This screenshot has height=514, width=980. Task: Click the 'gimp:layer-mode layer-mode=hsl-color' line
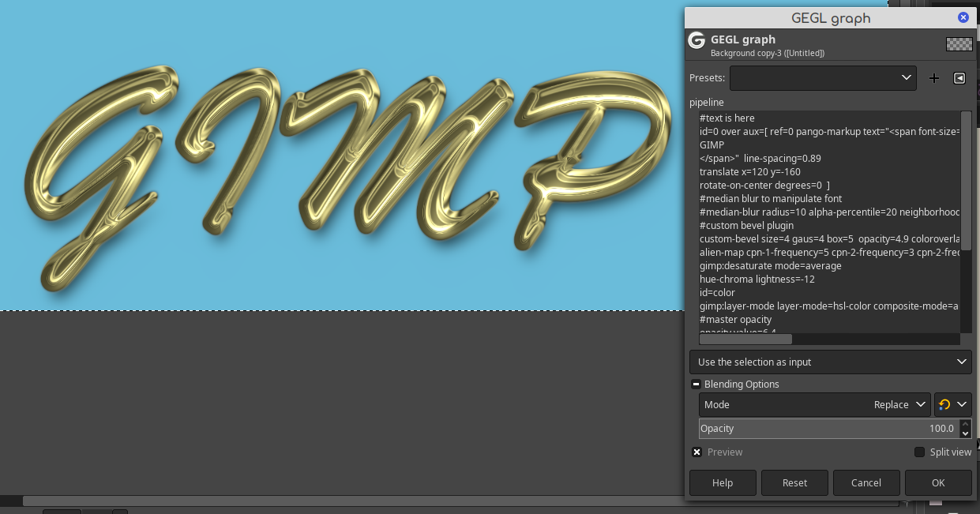(829, 306)
